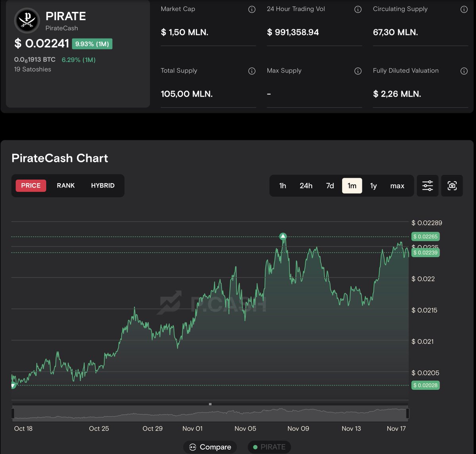The height and width of the screenshot is (454, 476).
Task: Enable HYBRID chart mode
Action: point(103,186)
